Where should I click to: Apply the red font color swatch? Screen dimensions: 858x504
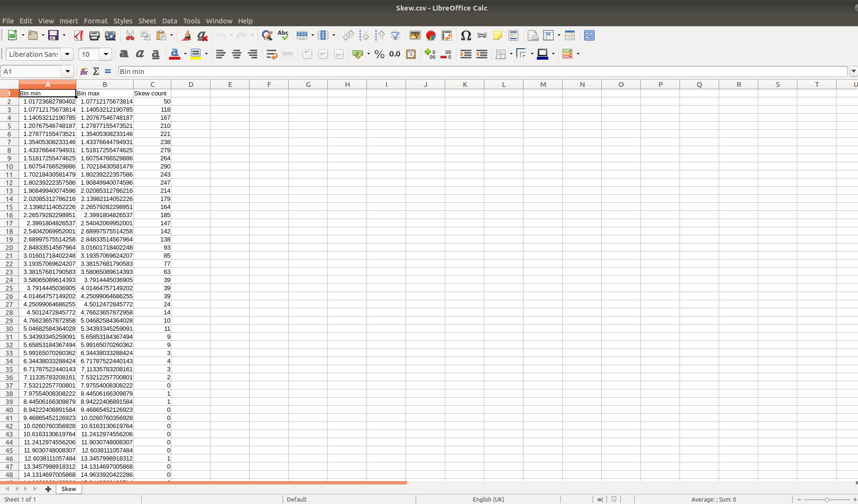175,54
